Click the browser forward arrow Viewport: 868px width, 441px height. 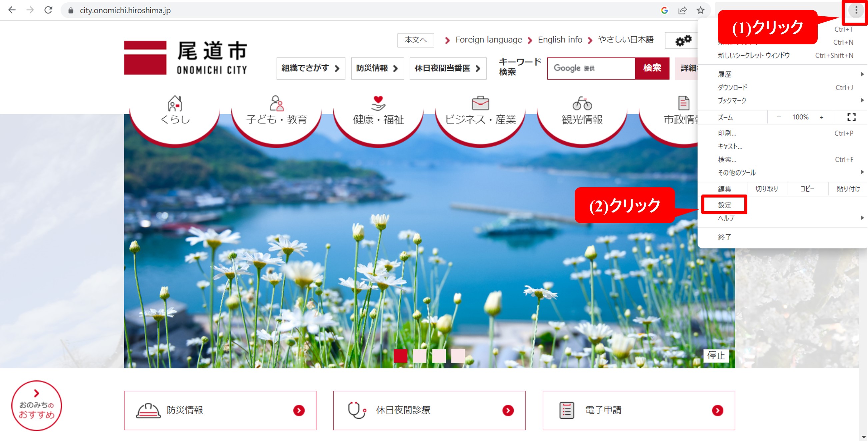point(30,10)
